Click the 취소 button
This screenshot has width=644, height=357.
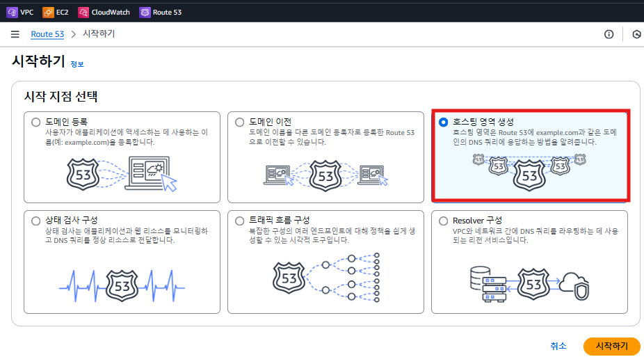558,346
